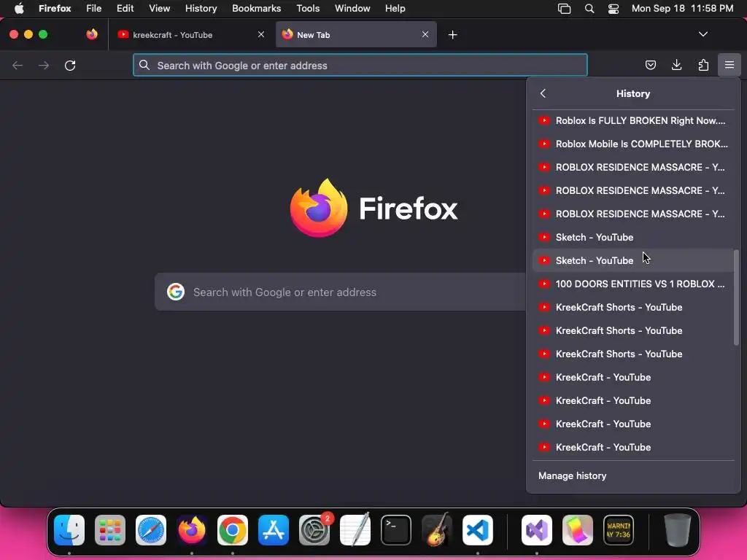Open Spotlight search in menu bar

tap(589, 9)
